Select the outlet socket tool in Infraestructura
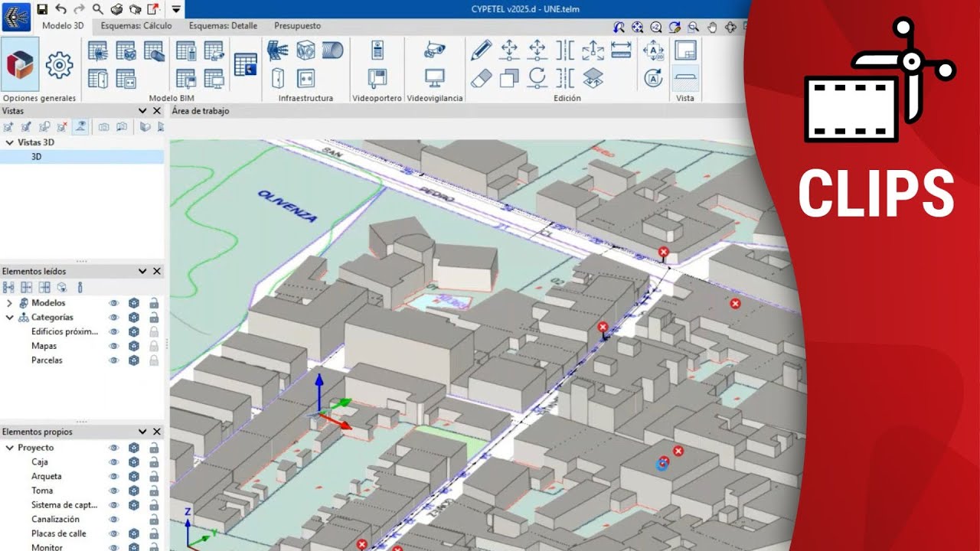Viewport: 980px width, 551px height. point(305,78)
